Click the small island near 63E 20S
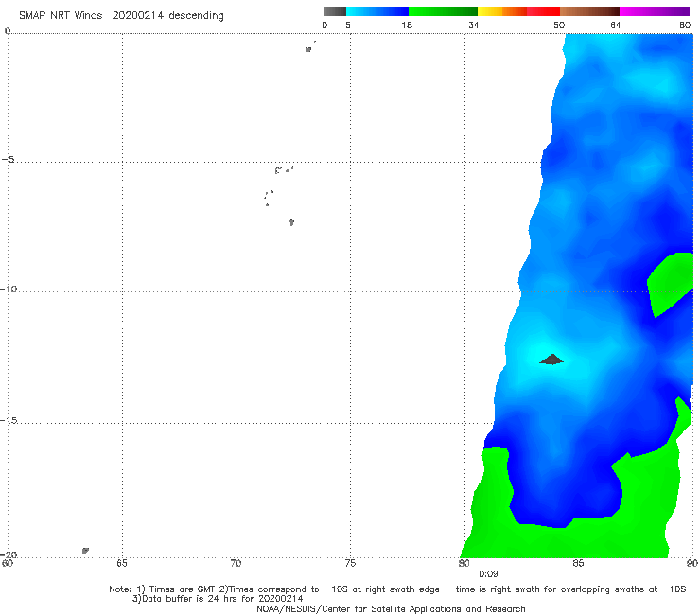Screen dimensions: 700x615 click(x=85, y=551)
